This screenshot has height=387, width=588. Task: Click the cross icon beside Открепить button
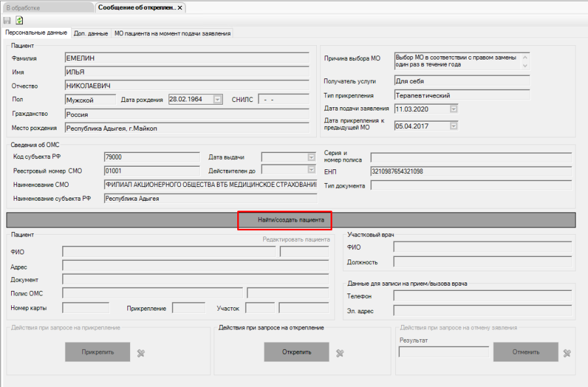[x=340, y=353]
